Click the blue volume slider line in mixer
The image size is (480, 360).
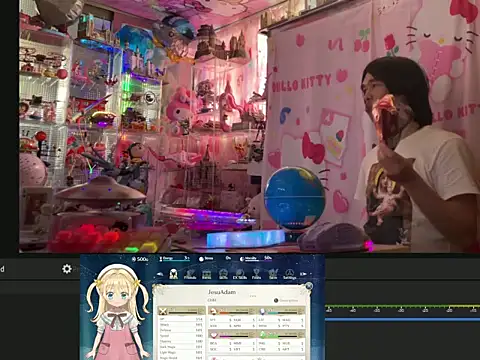point(402,319)
